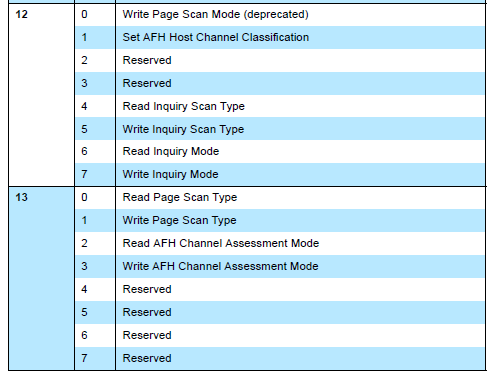Click bit 6 beside Read Inquiry Mode
Viewport: 495px width, 377px height.
[84, 151]
